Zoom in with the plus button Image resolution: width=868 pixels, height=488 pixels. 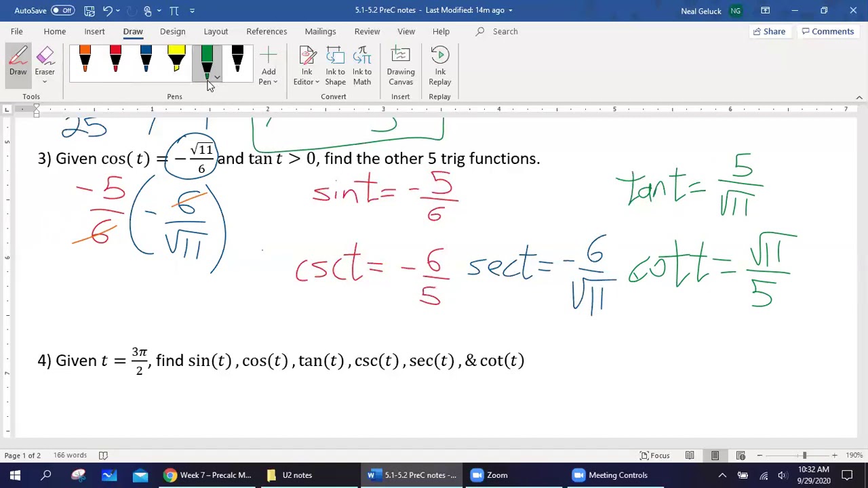pos(834,455)
